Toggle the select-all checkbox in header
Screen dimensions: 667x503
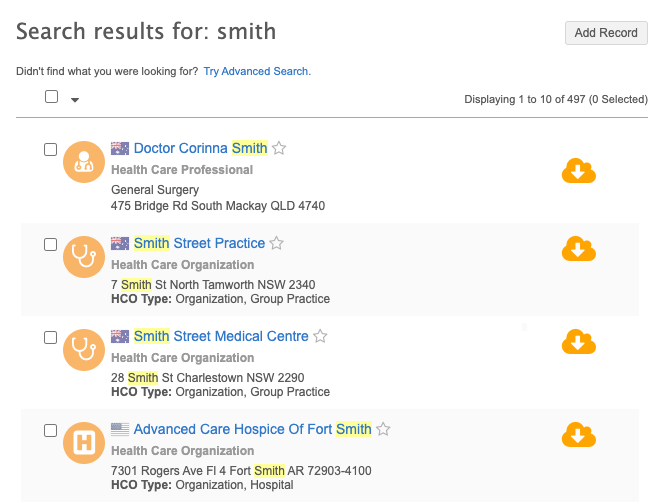coord(52,97)
